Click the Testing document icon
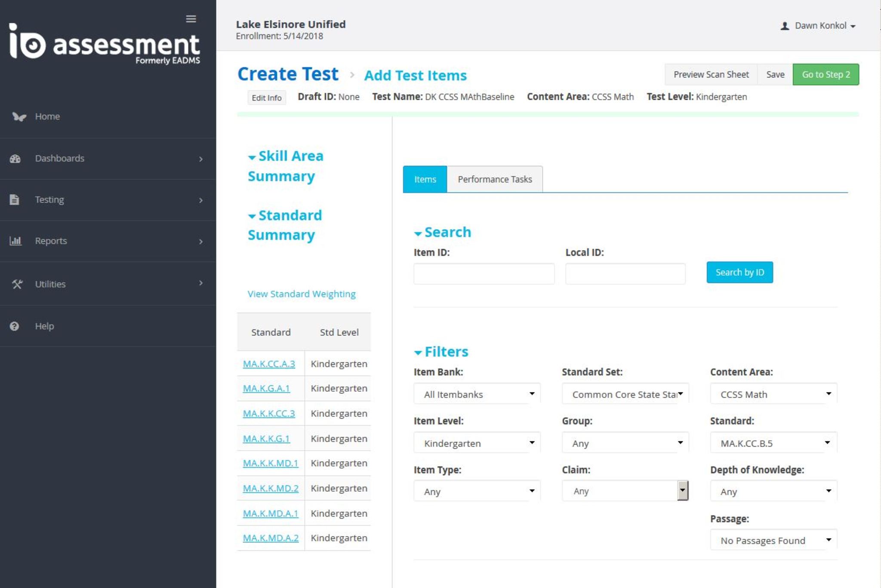Screen dimensions: 881x588 click(15, 200)
